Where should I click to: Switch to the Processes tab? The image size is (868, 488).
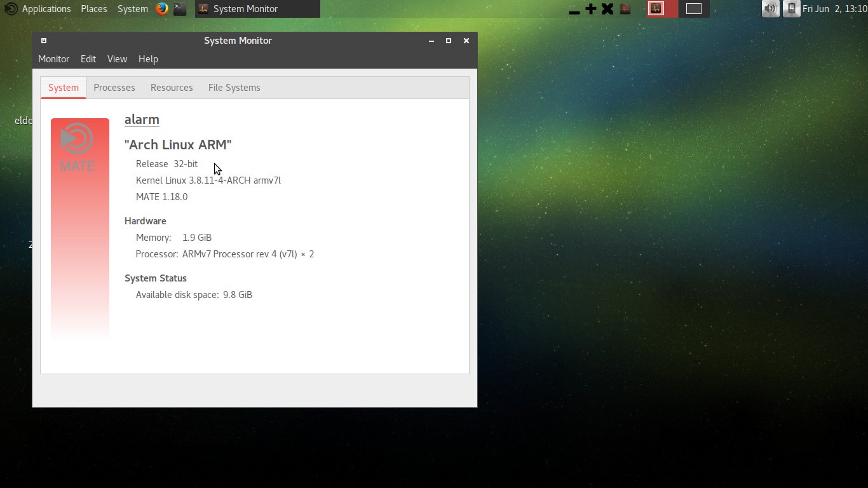(x=114, y=88)
